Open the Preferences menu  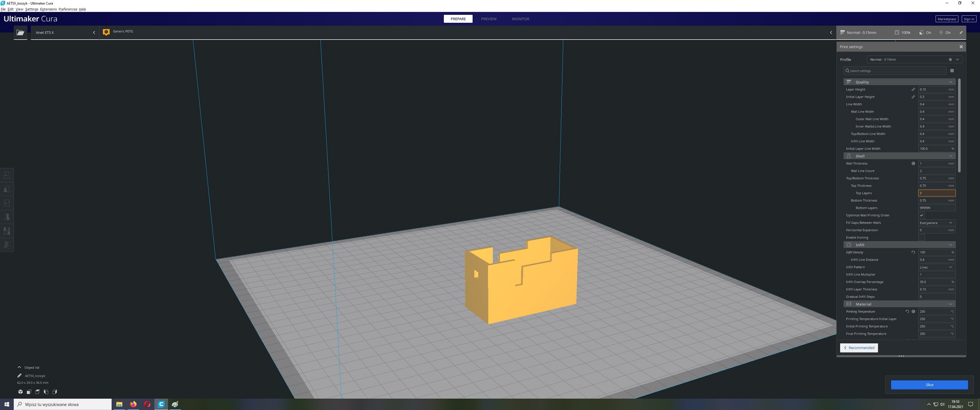pyautogui.click(x=68, y=9)
